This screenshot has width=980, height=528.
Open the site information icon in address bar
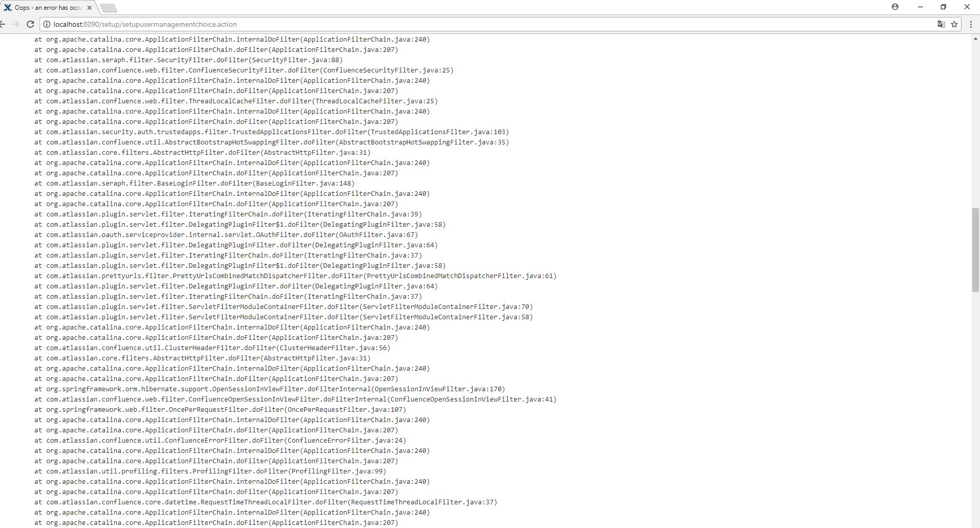47,24
